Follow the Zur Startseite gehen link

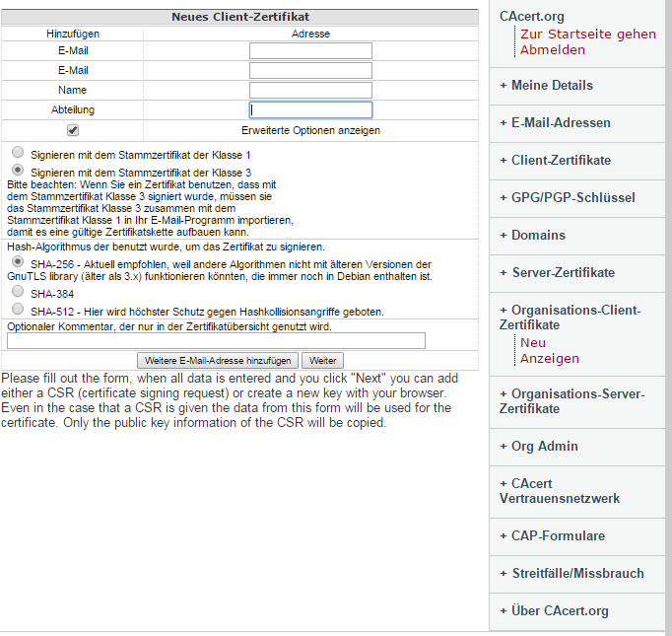587,35
